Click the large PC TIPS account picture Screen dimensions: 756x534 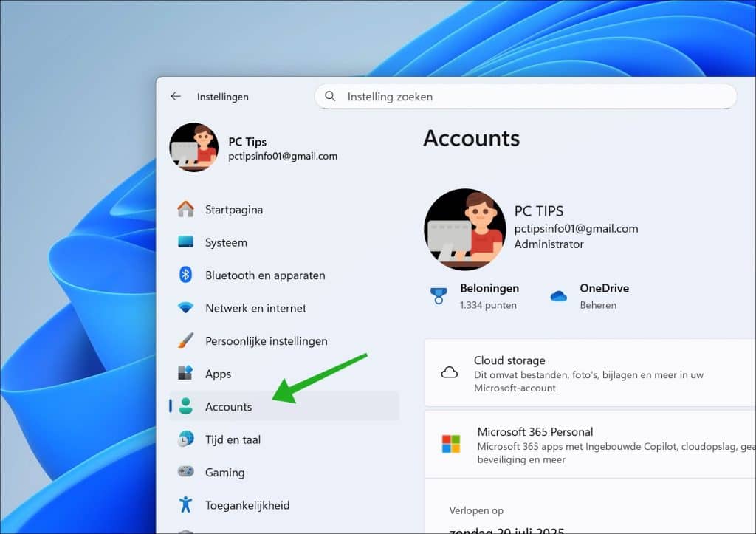[x=465, y=229]
